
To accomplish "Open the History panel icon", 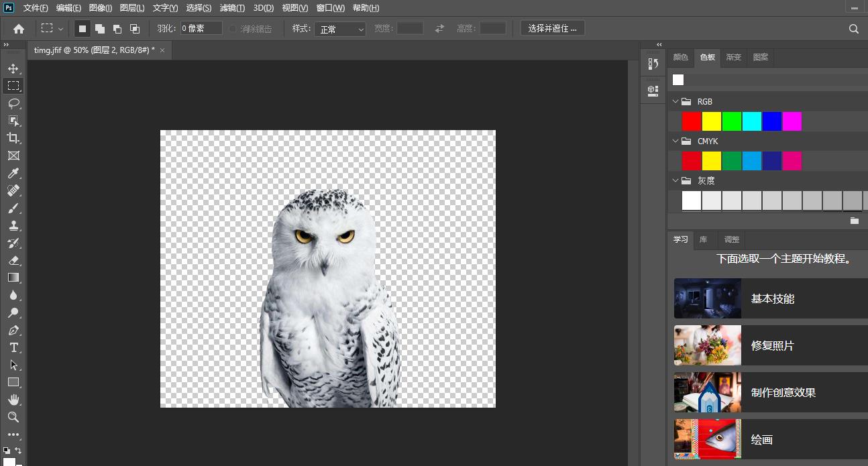I will click(653, 64).
